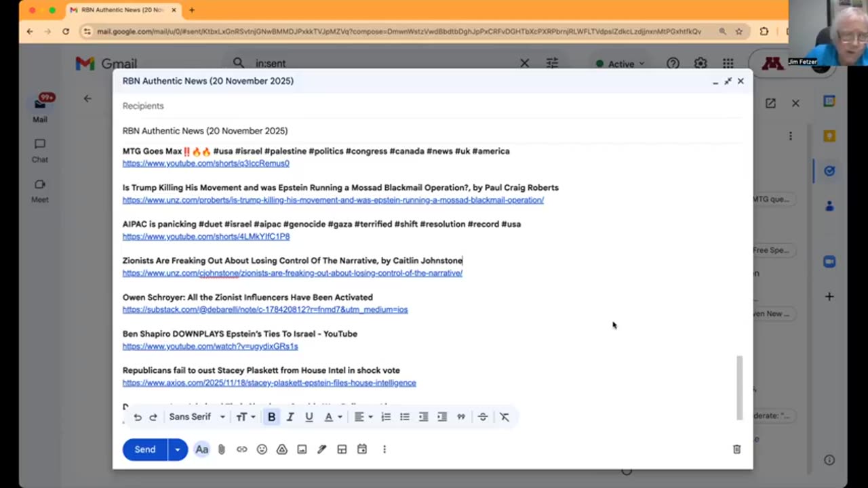Click the Recipients field
The height and width of the screenshot is (488, 868).
pyautogui.click(x=433, y=106)
